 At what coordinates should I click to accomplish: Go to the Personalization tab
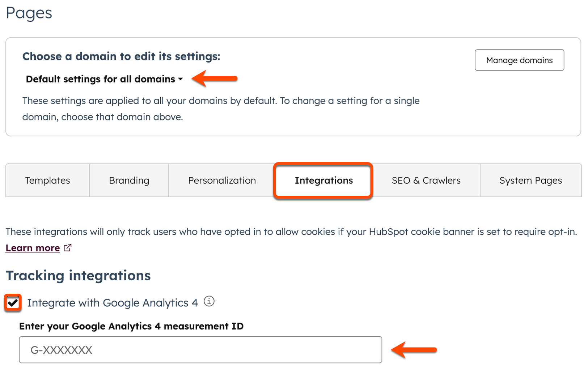click(x=222, y=180)
